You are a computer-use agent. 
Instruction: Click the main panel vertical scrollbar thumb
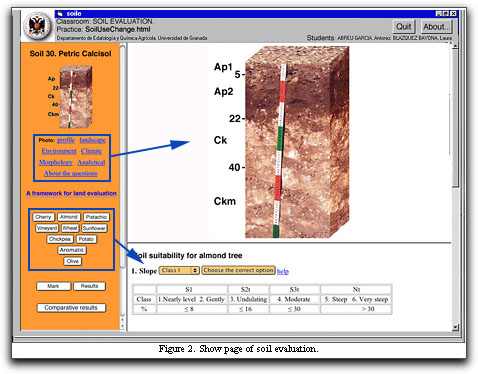coord(455,118)
